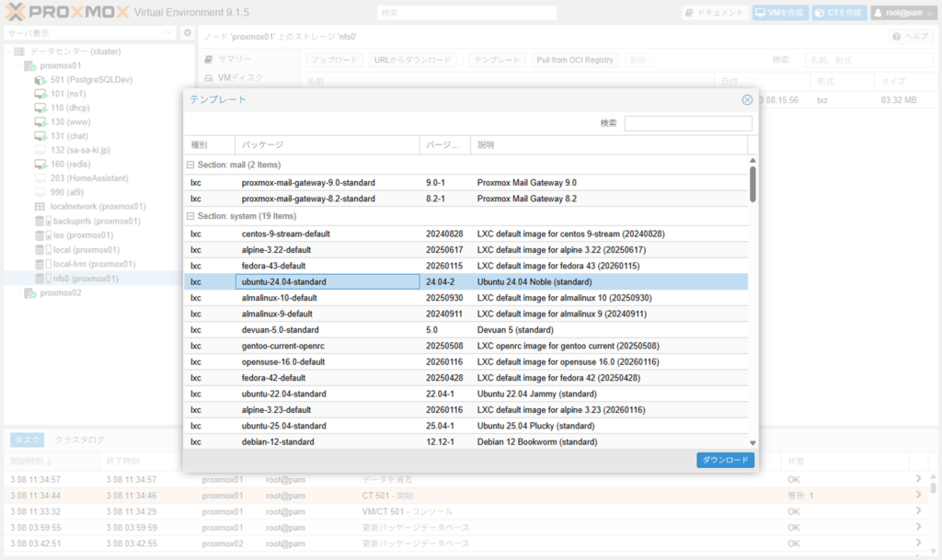Click the download button in template dialog

click(725, 460)
